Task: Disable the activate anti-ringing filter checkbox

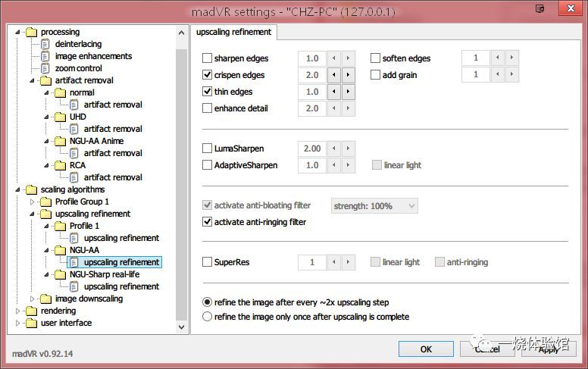Action: point(207,221)
